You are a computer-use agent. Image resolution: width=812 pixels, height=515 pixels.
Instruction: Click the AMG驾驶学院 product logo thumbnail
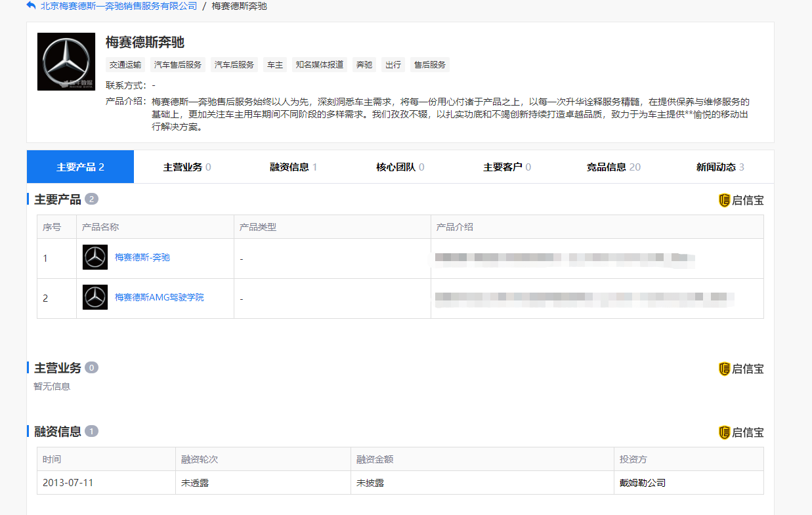(95, 297)
